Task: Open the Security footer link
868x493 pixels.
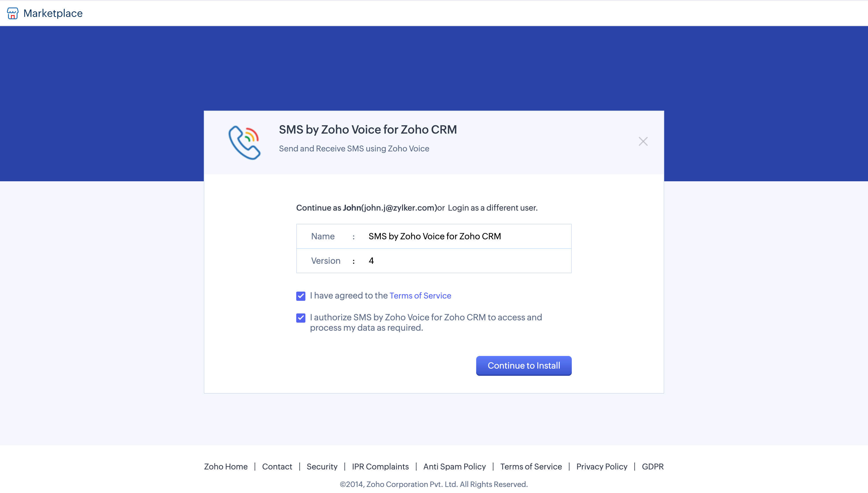Action: [322, 466]
